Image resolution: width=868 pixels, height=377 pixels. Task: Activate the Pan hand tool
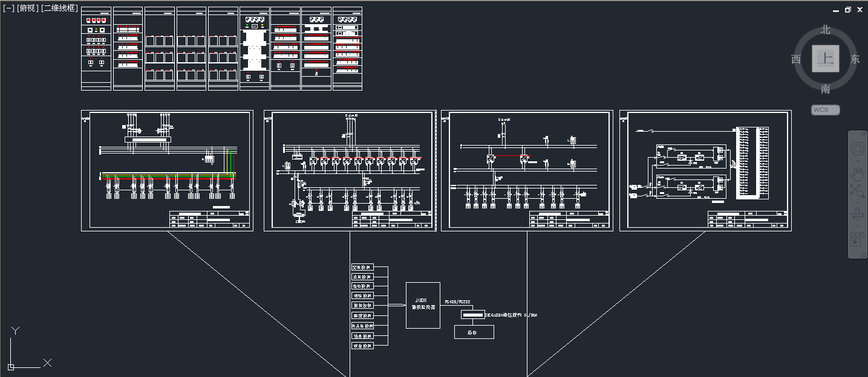click(x=857, y=175)
